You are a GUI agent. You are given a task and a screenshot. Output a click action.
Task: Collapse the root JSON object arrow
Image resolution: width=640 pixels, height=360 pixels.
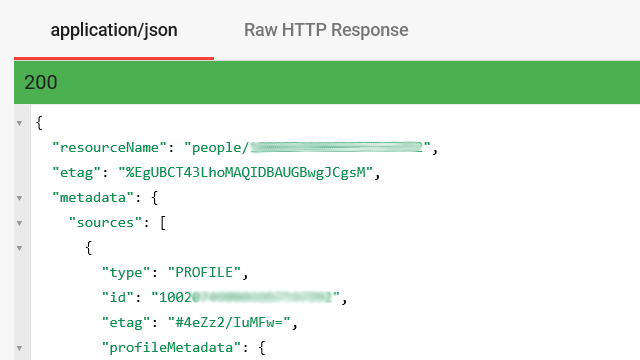tap(19, 123)
